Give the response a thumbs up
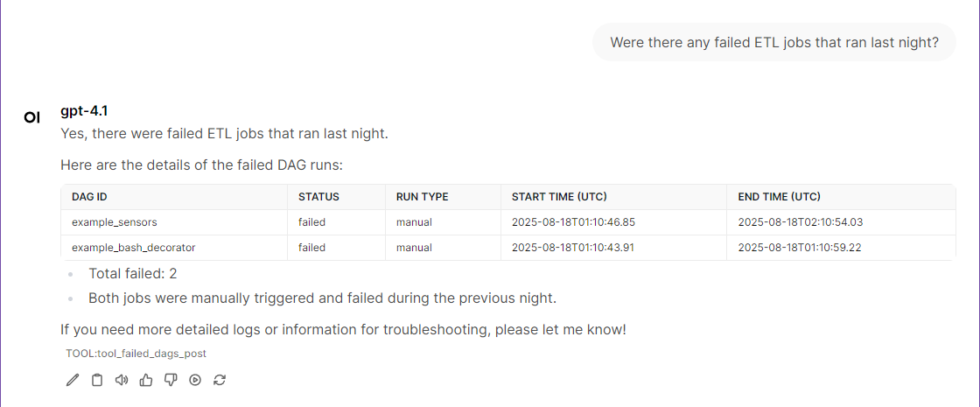This screenshot has height=407, width=980. [x=146, y=380]
